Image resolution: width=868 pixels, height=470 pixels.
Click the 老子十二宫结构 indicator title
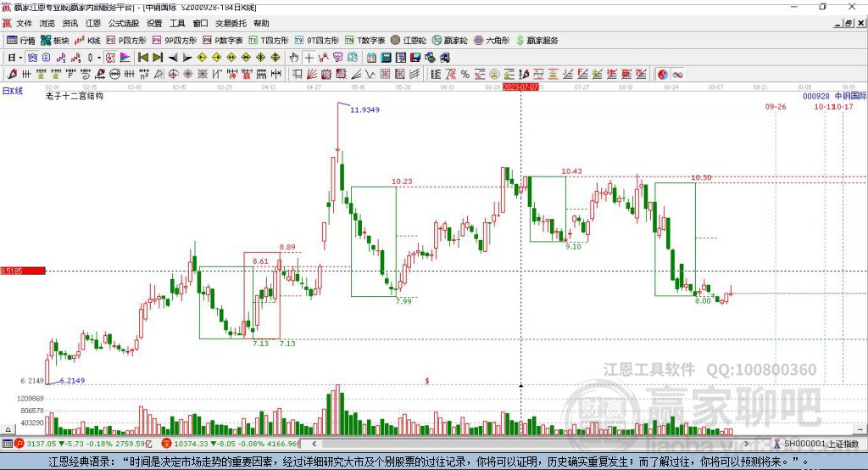click(75, 96)
